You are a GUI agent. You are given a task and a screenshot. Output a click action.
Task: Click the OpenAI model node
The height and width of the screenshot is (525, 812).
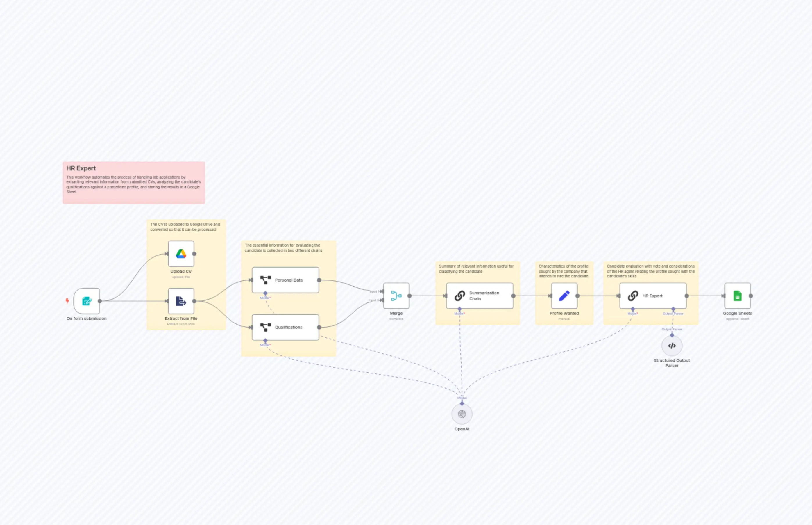[462, 414]
